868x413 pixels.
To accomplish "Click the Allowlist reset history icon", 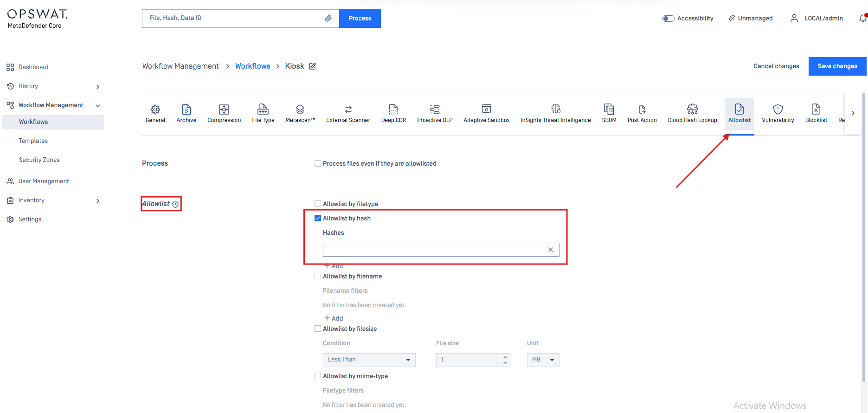I will coord(175,204).
